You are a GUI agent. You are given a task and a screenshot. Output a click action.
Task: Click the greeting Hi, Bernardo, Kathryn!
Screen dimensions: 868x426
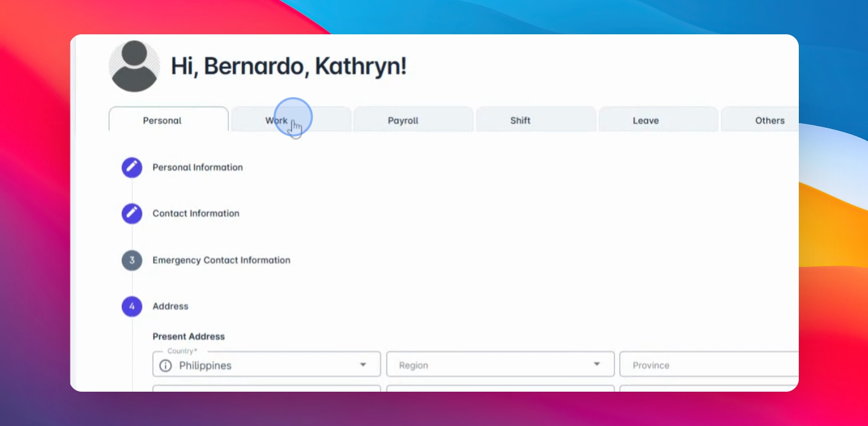(x=289, y=66)
